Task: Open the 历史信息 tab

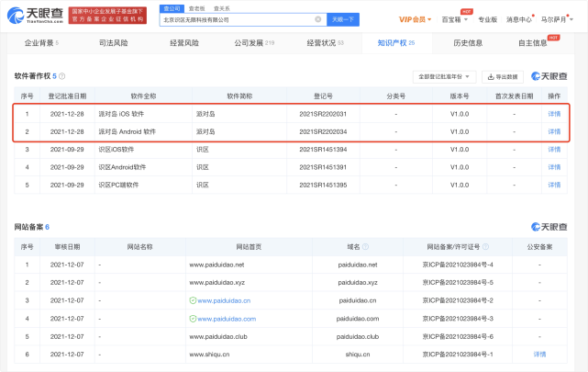Action: pyautogui.click(x=468, y=43)
